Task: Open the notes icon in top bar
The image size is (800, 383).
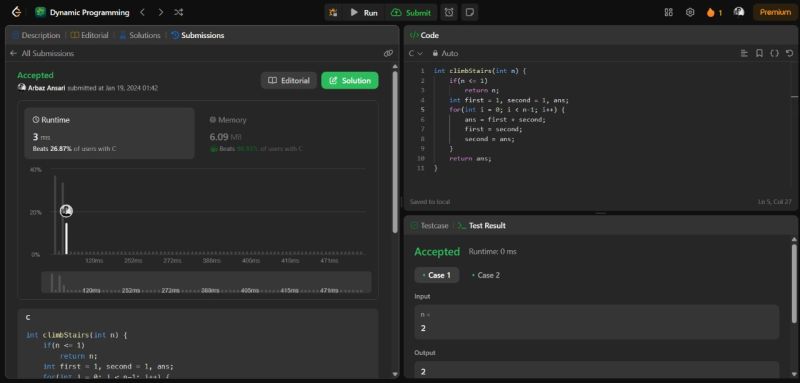Action: click(469, 13)
